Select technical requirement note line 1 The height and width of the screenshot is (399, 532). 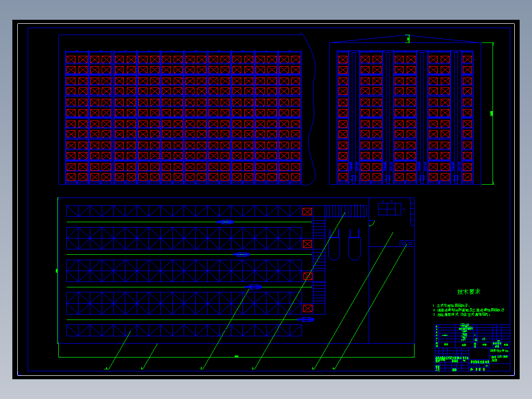[x=451, y=306]
